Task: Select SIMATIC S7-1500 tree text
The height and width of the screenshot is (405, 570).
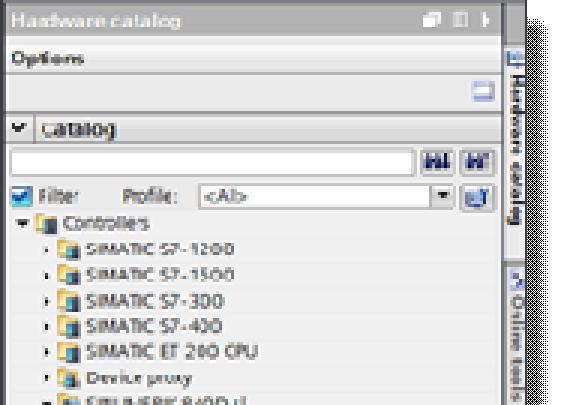Action: click(160, 275)
